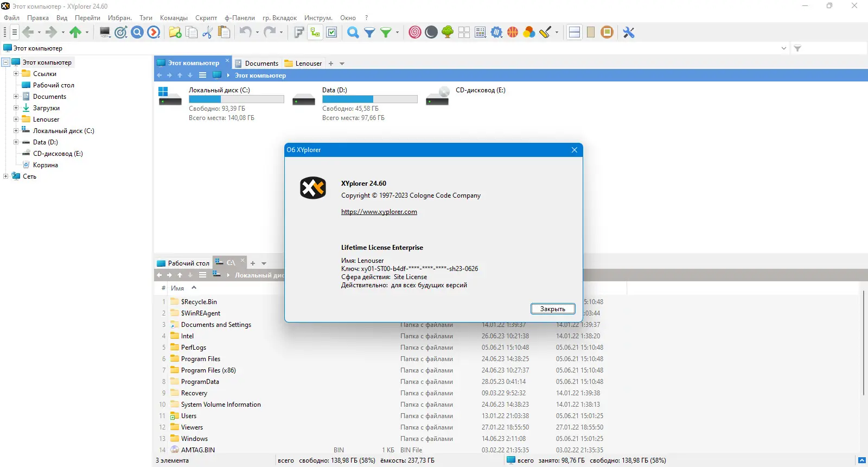The image size is (868, 467).
Task: Click the blue funnel filter icon
Action: 369,33
